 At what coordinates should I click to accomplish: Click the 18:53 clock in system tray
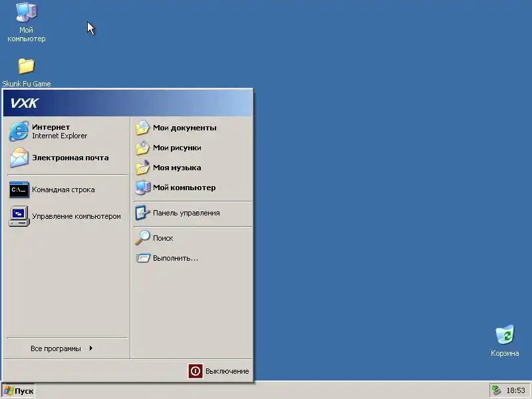pos(515,390)
